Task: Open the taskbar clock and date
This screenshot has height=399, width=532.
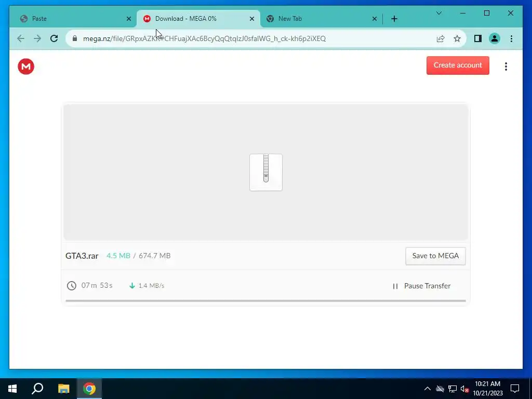Action: (487, 389)
